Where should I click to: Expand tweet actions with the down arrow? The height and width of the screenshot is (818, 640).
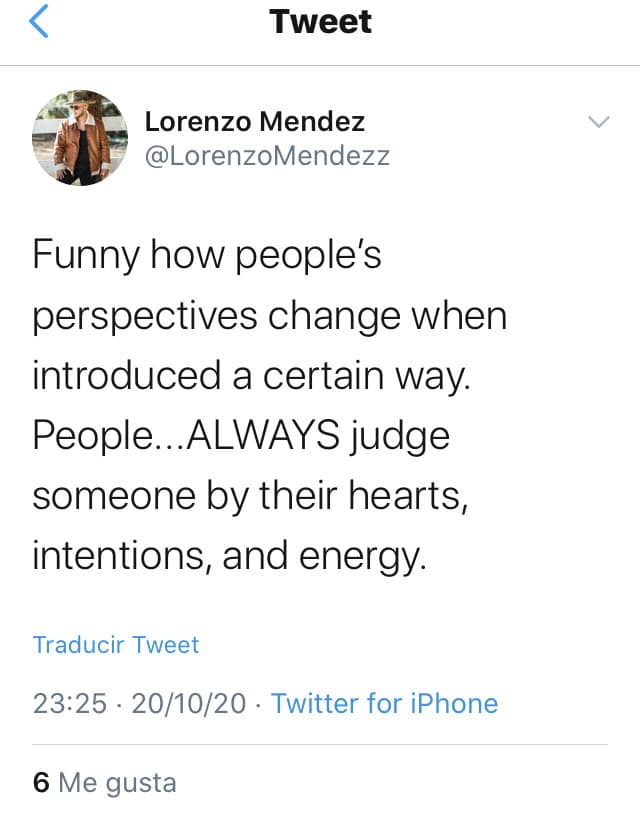click(597, 122)
